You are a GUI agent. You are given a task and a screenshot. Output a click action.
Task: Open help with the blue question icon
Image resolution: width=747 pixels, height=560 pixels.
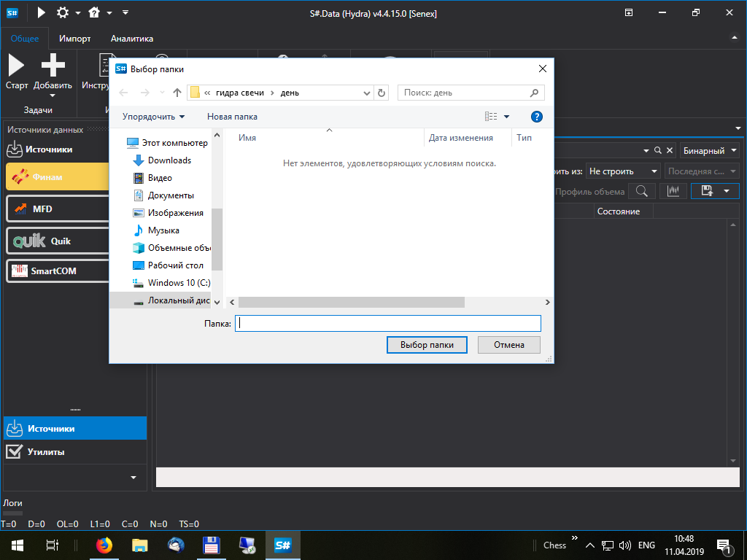[x=536, y=117]
